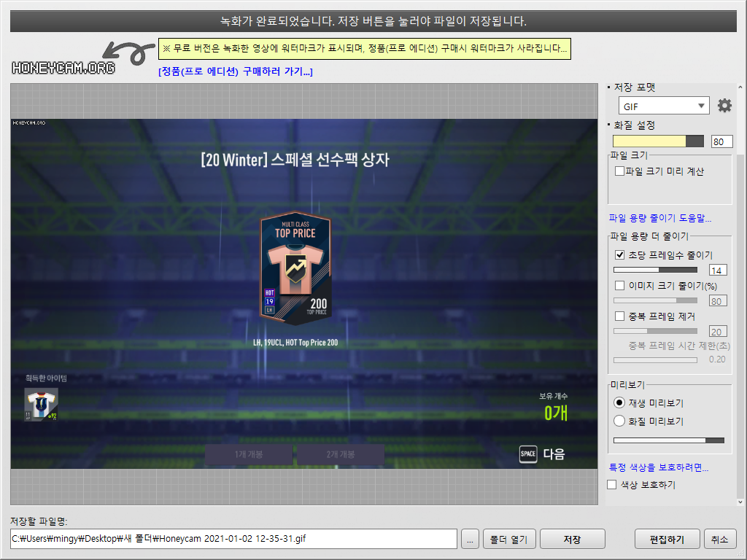Click the LH, 19UCL, HOT Top Price 200 caption
Screen dimensions: 747x560
click(x=295, y=343)
